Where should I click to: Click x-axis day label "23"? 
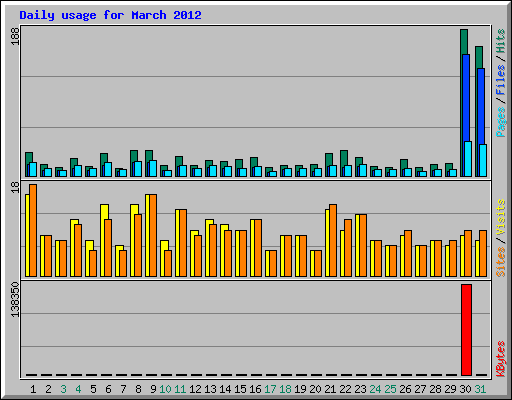point(360,389)
